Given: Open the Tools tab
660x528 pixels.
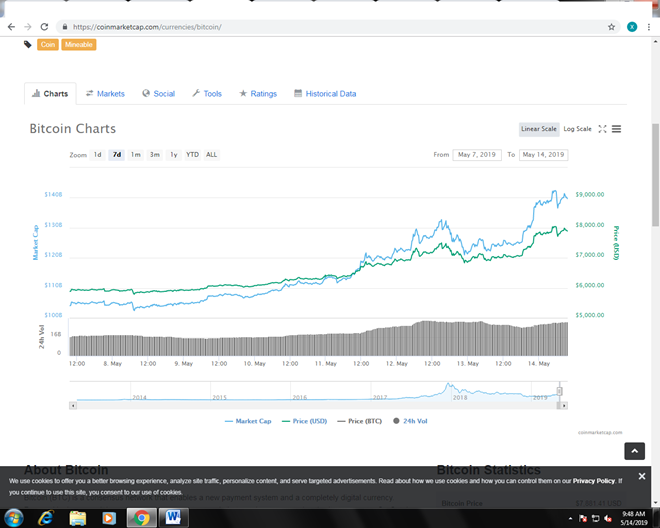Looking at the screenshot, I should (207, 93).
